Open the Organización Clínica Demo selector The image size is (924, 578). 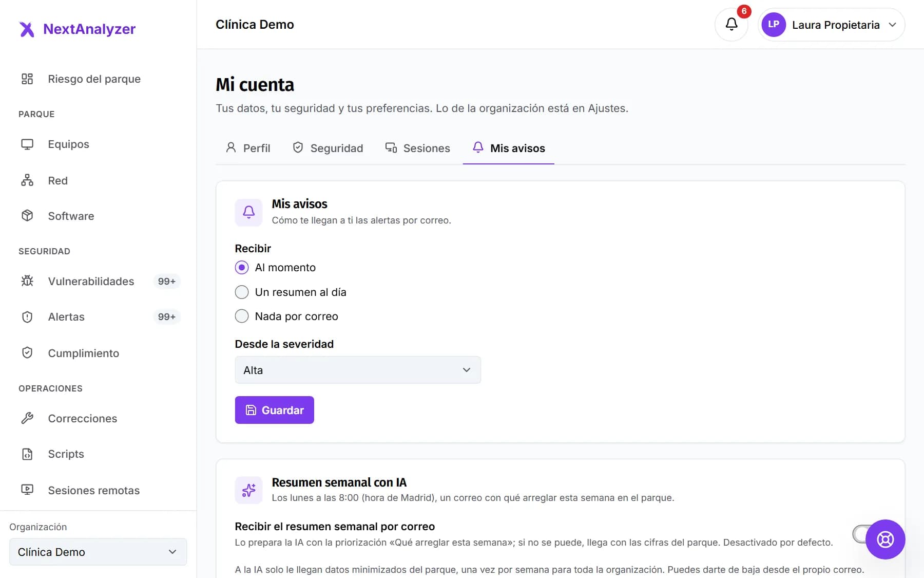click(98, 552)
